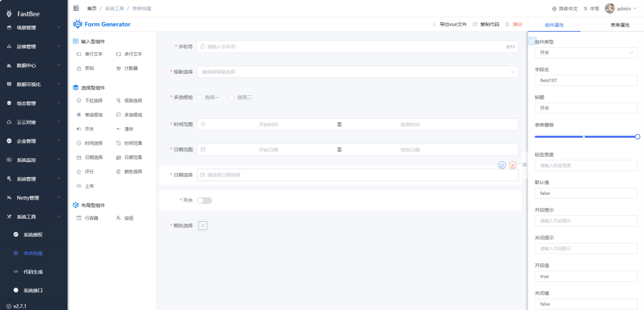
Task: Click 导出vue文件 button
Action: 450,24
